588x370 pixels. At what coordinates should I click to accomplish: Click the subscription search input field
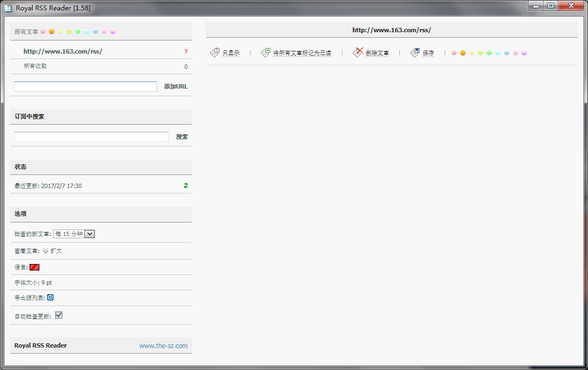click(x=91, y=137)
